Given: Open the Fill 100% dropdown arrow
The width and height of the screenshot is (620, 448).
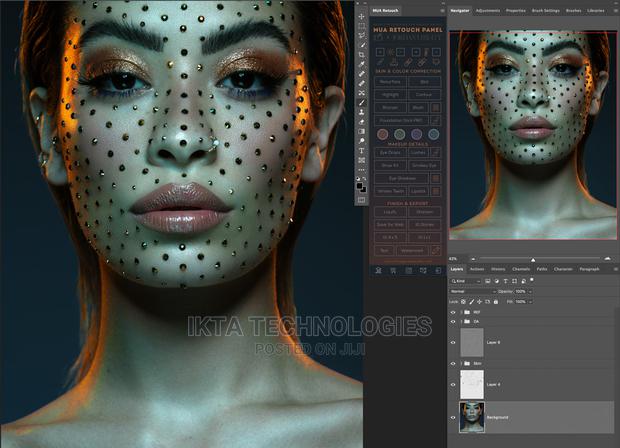Looking at the screenshot, I should 530,302.
